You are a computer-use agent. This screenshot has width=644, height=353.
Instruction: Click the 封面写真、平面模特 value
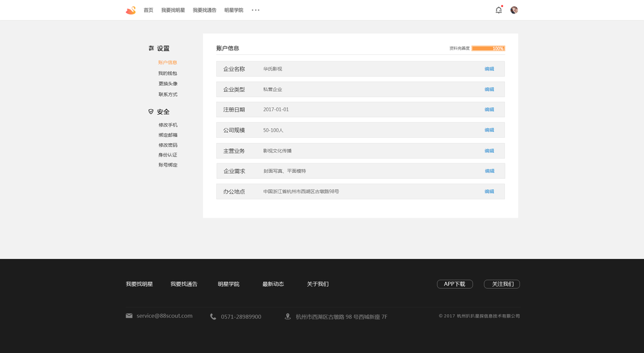point(284,171)
